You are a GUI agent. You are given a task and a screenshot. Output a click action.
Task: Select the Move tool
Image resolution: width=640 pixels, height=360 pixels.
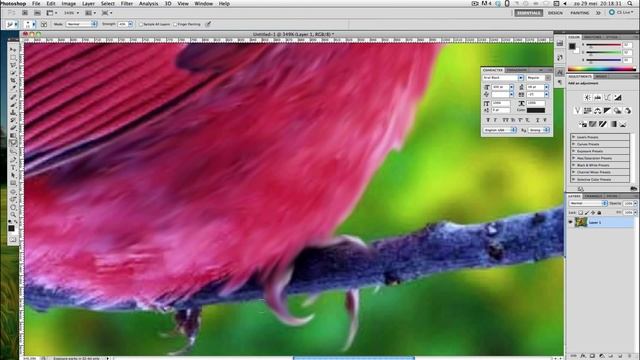point(13,49)
